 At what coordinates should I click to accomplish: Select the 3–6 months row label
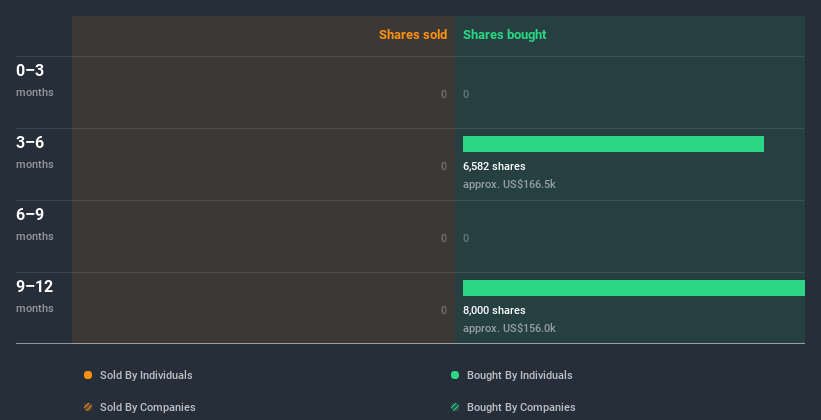coord(35,152)
